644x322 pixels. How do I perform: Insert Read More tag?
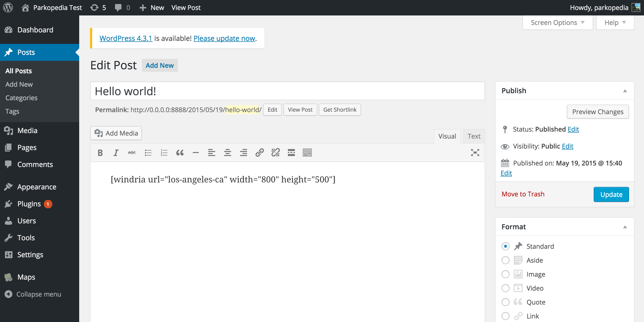[291, 153]
